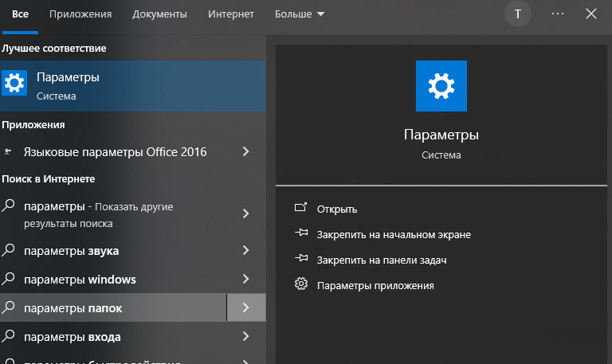Expand Языковые параметры Office 2016 chevron

246,151
